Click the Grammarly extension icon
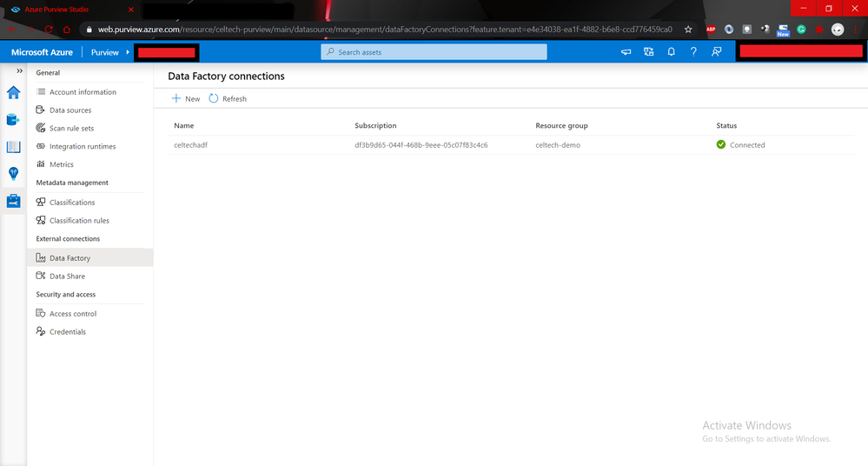The width and height of the screenshot is (868, 466). coord(801,30)
